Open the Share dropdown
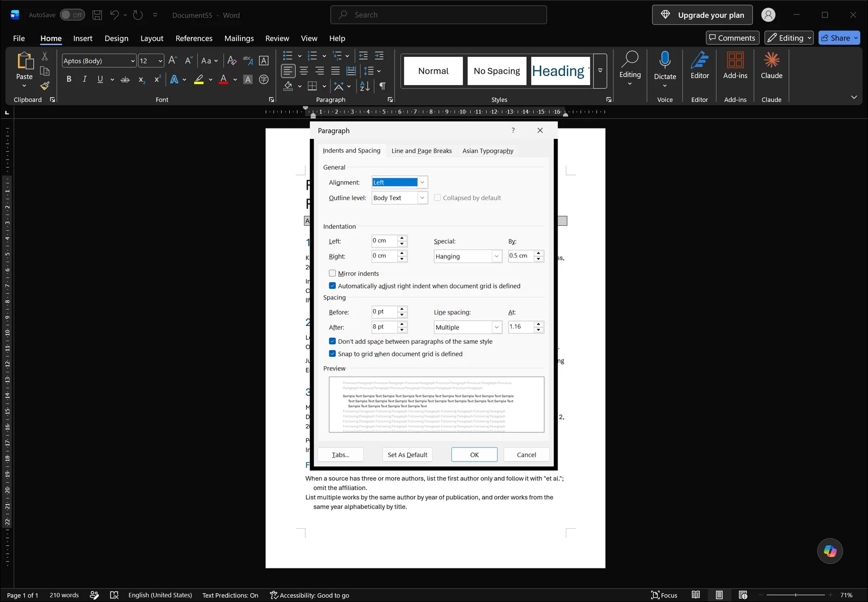868x602 pixels. (856, 38)
